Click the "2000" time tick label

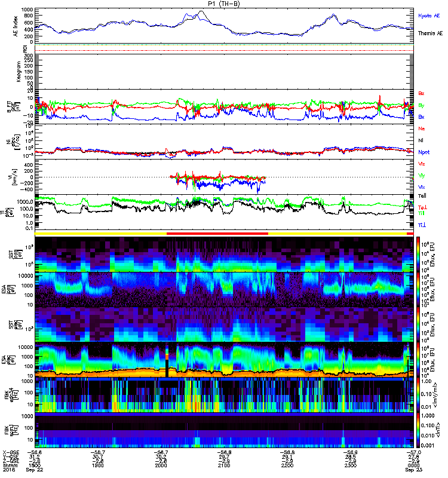161,465
